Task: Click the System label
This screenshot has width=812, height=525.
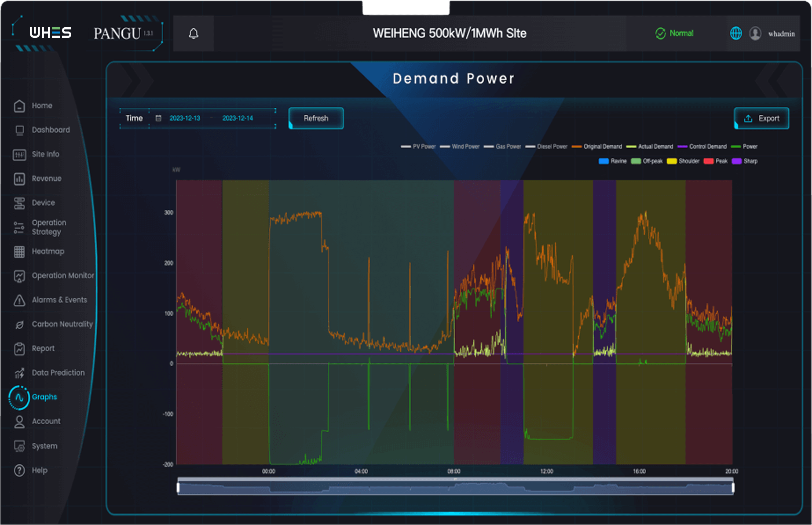Action: pos(44,446)
